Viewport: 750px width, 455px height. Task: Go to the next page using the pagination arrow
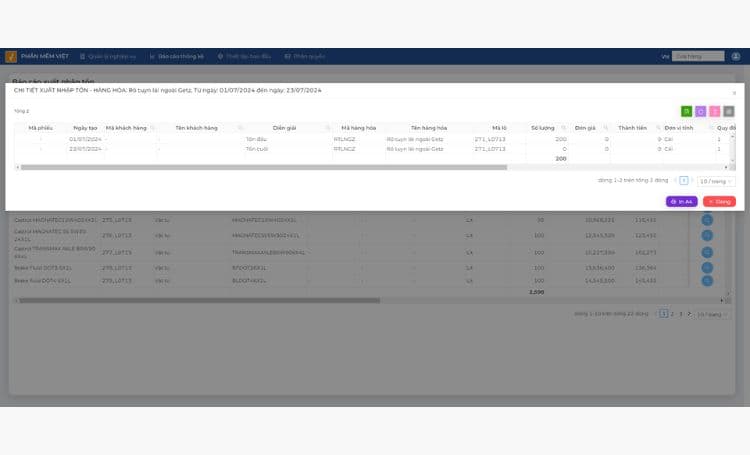pos(692,180)
